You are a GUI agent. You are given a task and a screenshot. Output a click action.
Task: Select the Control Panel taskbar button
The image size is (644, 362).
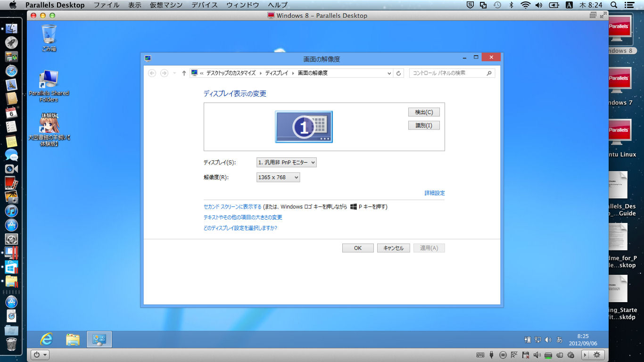pos(99,339)
